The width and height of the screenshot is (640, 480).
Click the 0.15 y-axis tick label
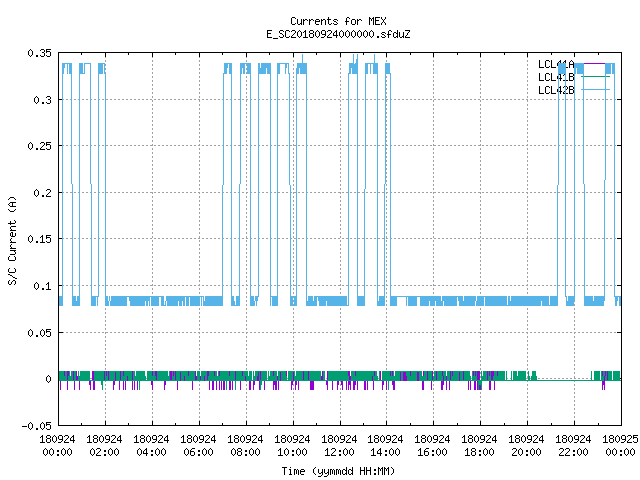coord(40,239)
